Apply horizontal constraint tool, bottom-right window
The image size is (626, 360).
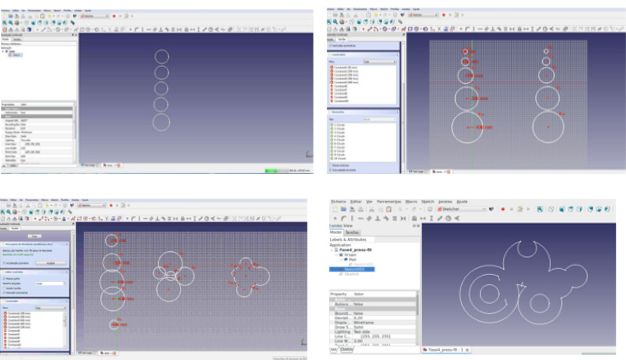(361, 219)
